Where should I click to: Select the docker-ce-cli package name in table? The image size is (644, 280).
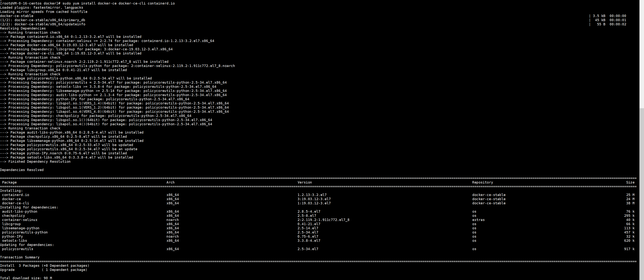[16, 203]
